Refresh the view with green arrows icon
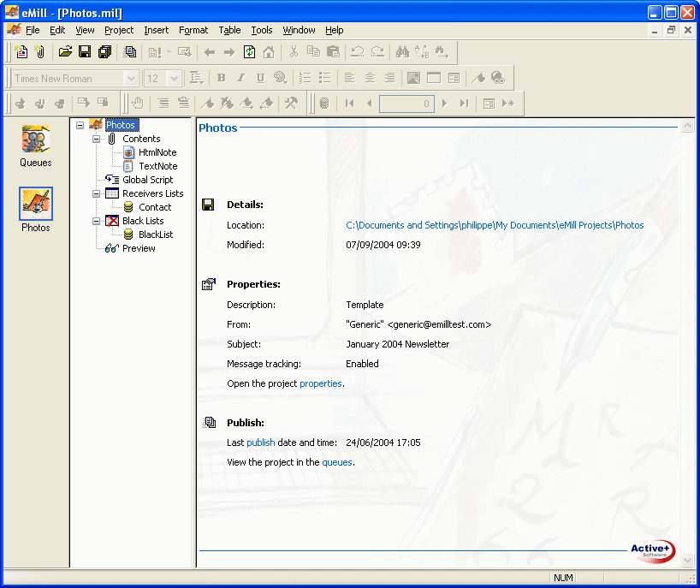Viewport: 700px width, 588px height. 249,52
